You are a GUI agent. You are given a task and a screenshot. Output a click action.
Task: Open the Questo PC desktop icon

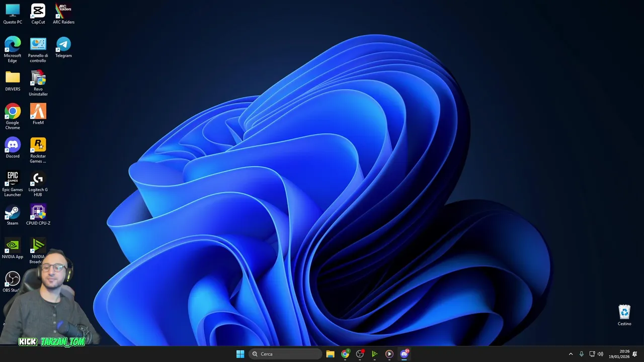pyautogui.click(x=13, y=14)
